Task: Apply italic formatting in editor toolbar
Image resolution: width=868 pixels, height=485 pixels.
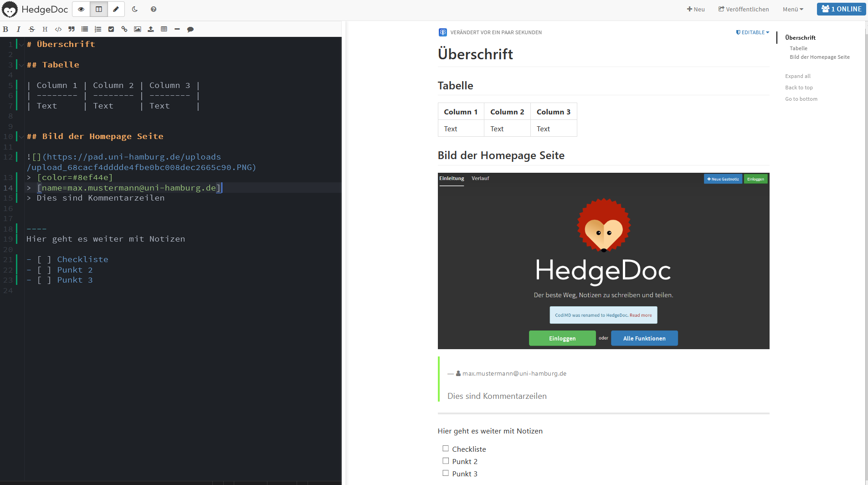Action: point(18,29)
